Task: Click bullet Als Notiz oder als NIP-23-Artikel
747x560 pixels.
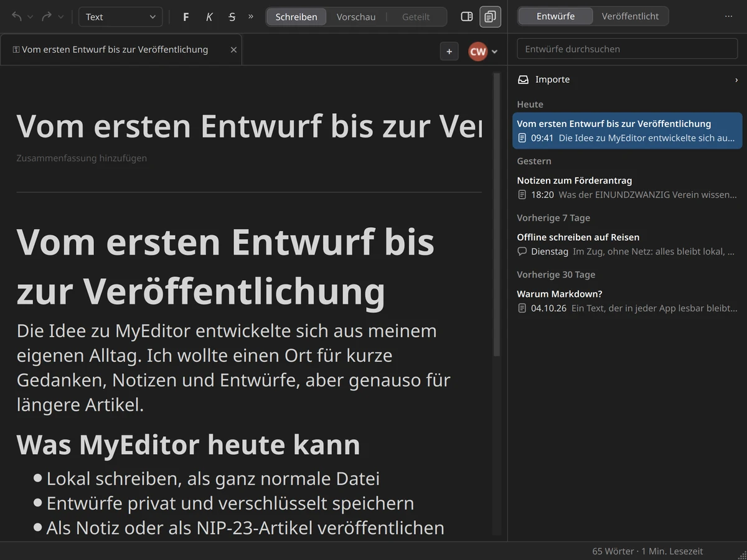Action: pos(245,528)
